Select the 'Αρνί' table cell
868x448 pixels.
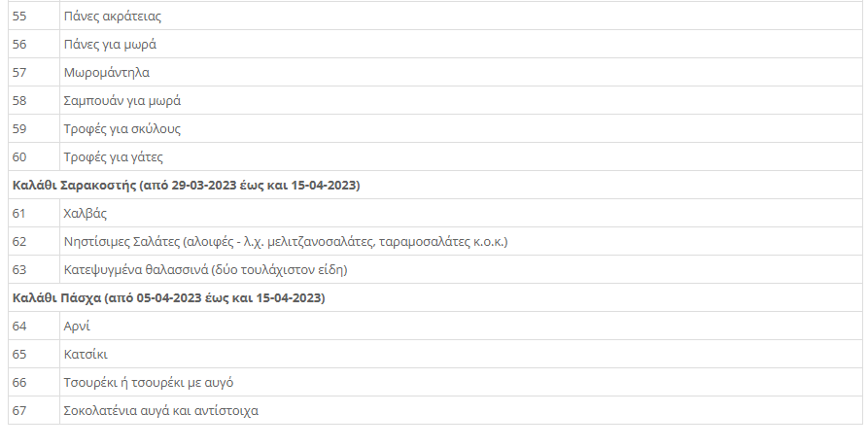[77, 327]
